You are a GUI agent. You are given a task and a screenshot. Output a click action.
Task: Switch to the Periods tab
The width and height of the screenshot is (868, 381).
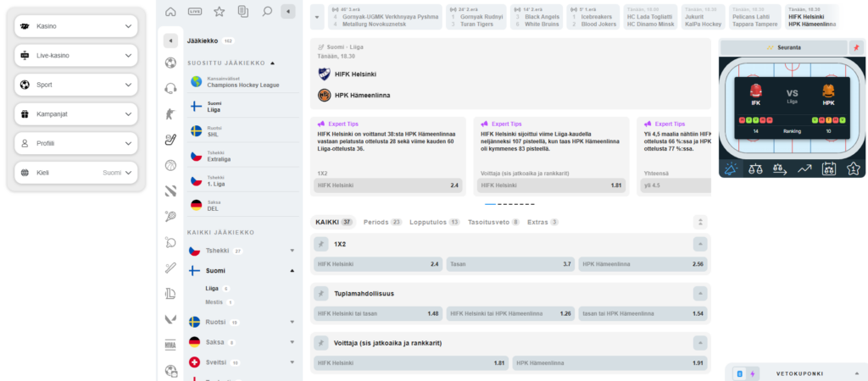[382, 222]
